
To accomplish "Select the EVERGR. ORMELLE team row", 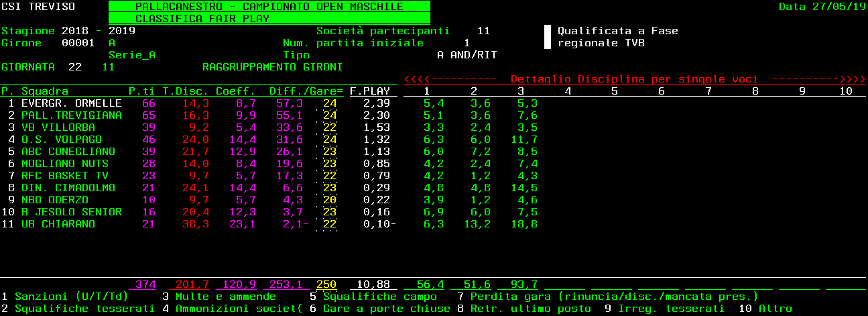I will [71, 103].
